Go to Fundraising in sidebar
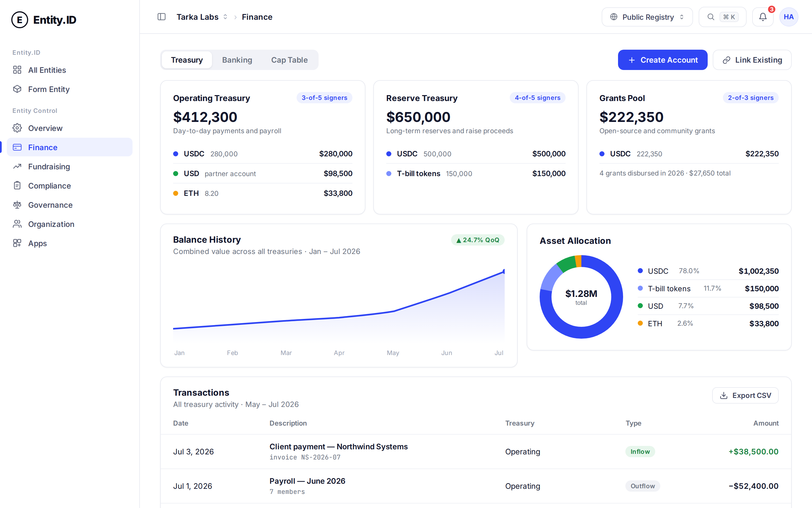 point(69,166)
